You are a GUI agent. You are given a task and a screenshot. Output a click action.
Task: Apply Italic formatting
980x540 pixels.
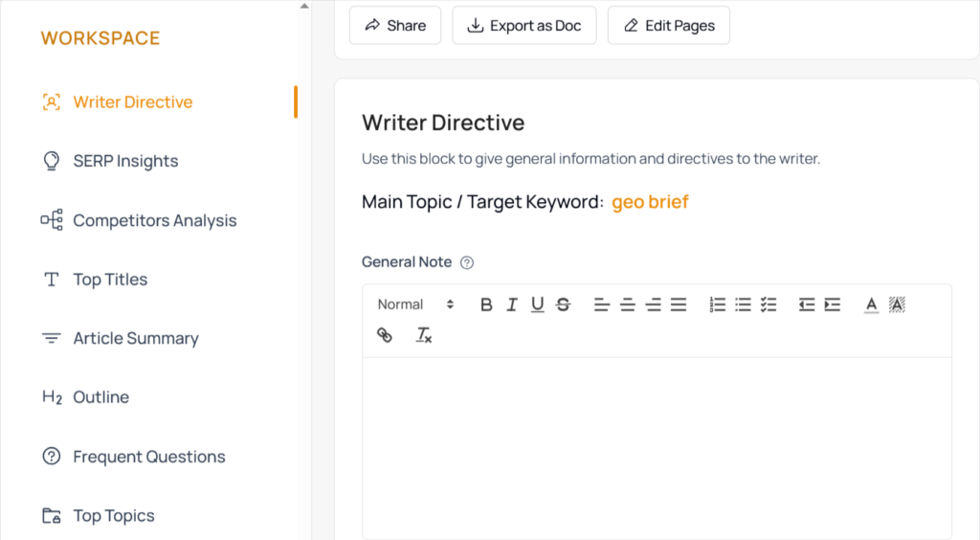point(512,304)
